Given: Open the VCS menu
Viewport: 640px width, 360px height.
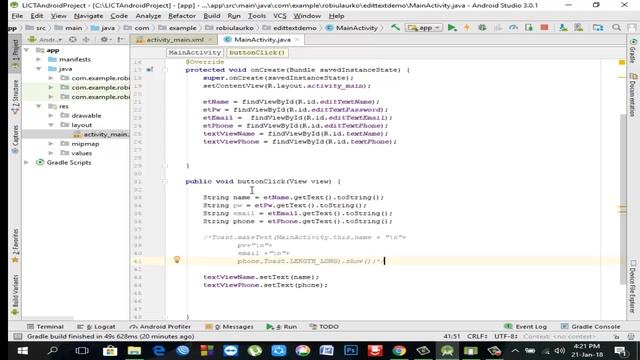Looking at the screenshot, I should pyautogui.click(x=280, y=16).
